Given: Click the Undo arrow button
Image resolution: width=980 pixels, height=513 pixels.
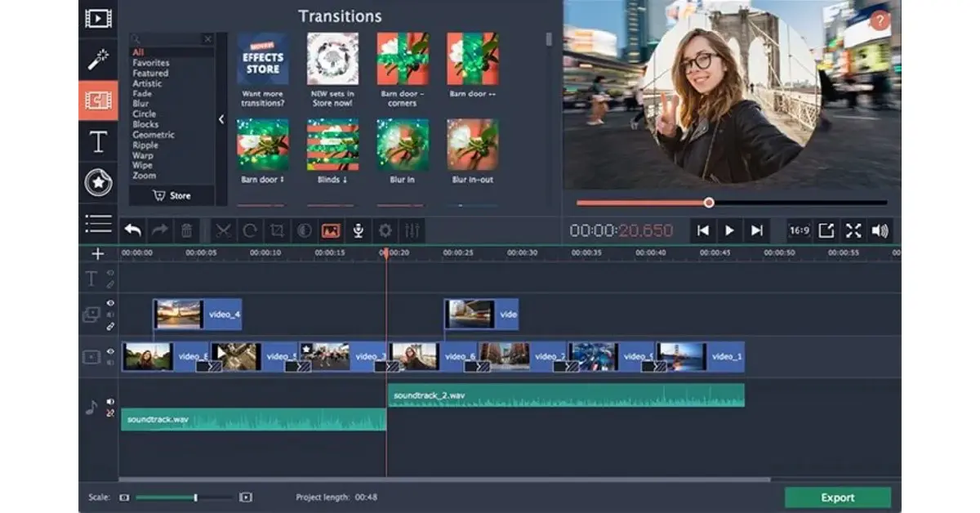Looking at the screenshot, I should coord(132,231).
